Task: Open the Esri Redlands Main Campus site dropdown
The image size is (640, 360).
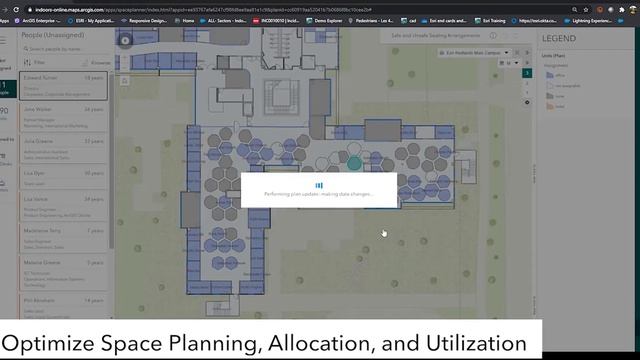Action: point(474,53)
